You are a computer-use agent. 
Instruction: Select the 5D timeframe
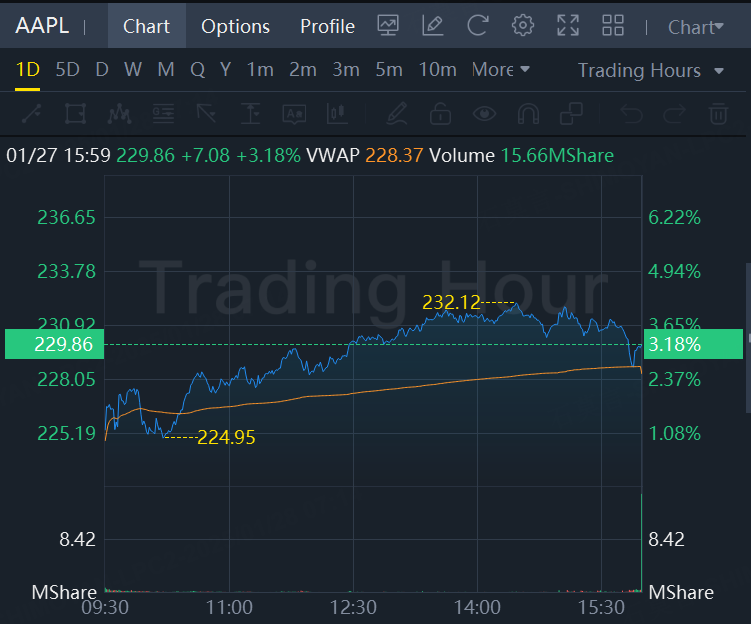click(67, 70)
